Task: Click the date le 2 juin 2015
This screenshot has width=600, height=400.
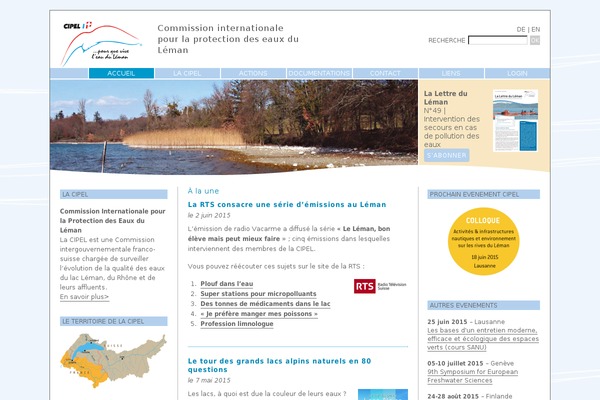Action: (209, 216)
